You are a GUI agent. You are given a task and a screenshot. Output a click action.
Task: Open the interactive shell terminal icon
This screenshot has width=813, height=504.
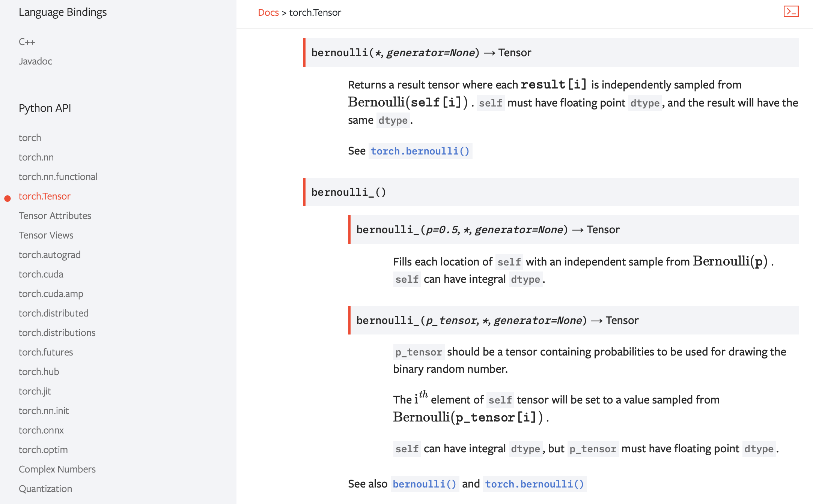click(792, 12)
